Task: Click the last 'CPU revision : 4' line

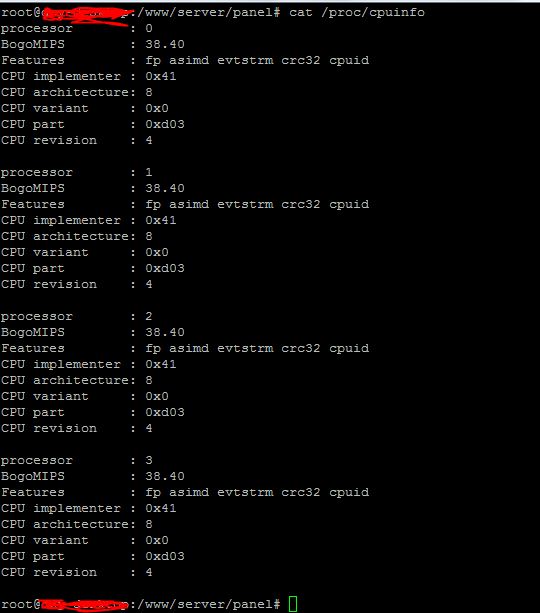Action: (x=77, y=572)
